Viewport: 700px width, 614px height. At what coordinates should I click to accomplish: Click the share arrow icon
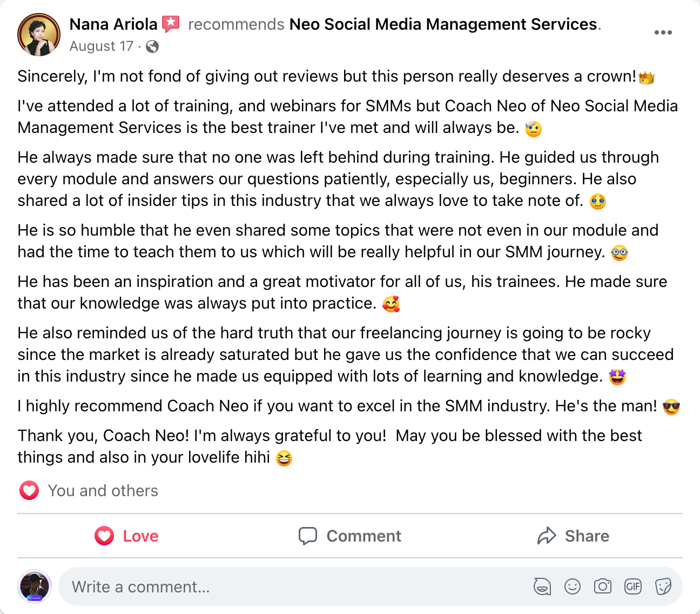tap(547, 536)
